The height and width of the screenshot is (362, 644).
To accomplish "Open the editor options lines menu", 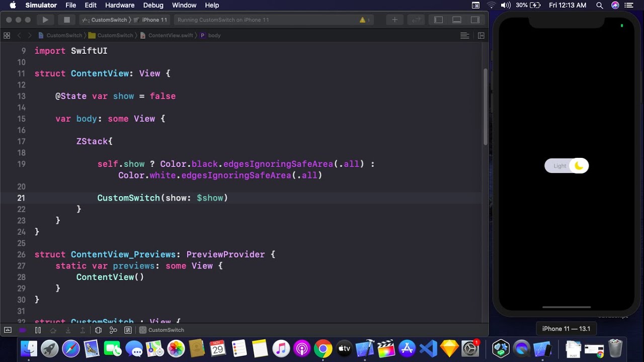I will point(465,35).
